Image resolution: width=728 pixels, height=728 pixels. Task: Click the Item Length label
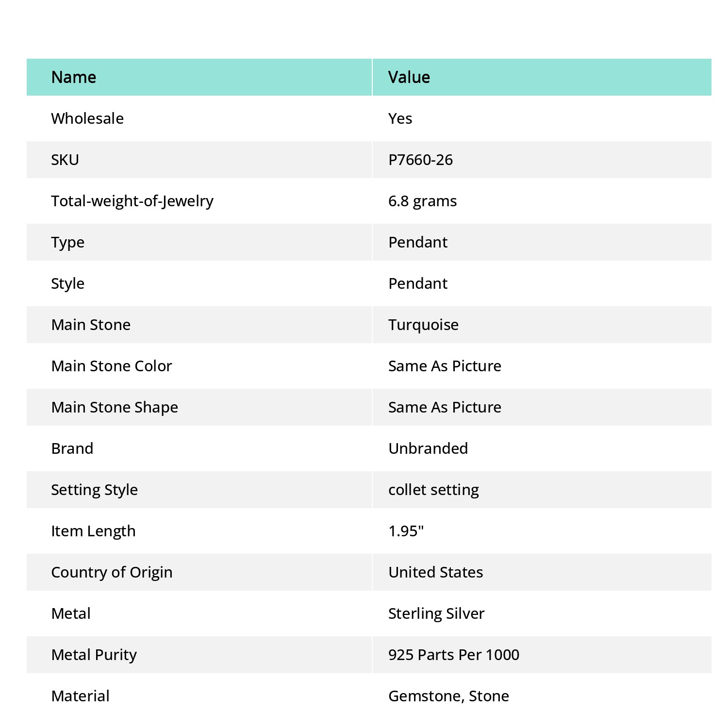pos(93,531)
